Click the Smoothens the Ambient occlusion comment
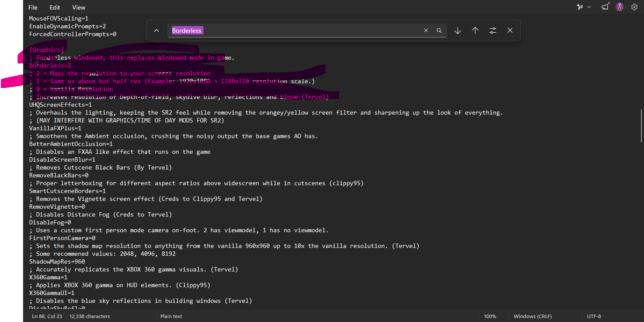The width and height of the screenshot is (644, 322). coord(174,136)
